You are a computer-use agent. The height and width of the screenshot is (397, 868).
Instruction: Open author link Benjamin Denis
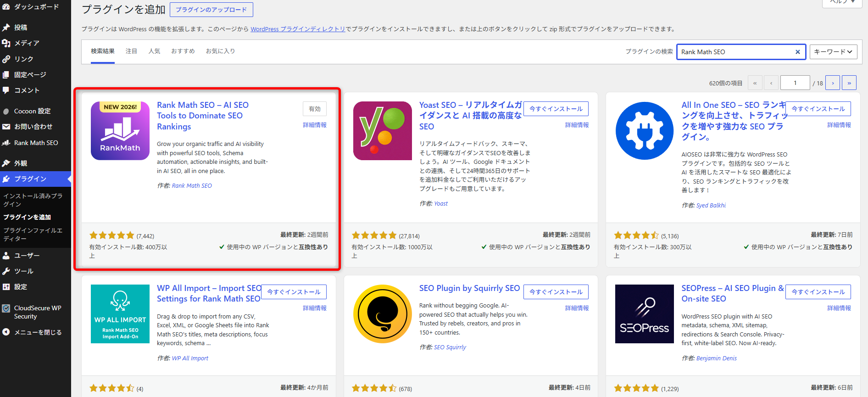click(717, 358)
